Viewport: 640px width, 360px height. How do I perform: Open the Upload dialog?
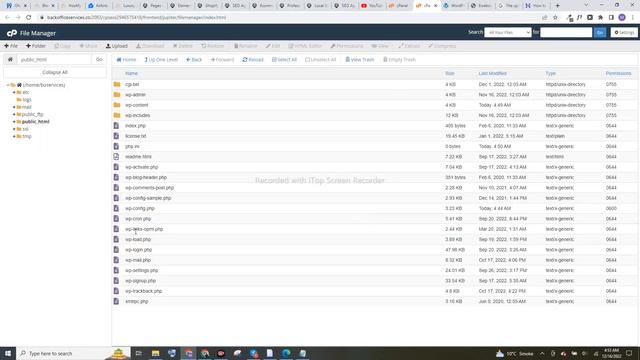tap(117, 46)
